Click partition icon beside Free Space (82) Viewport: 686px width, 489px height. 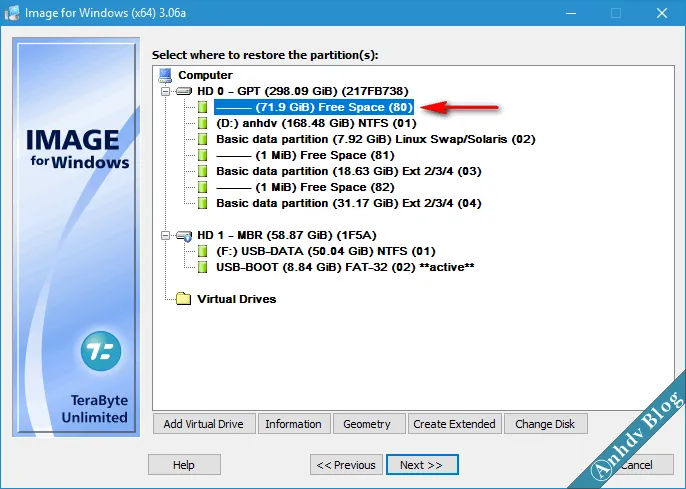tap(202, 187)
